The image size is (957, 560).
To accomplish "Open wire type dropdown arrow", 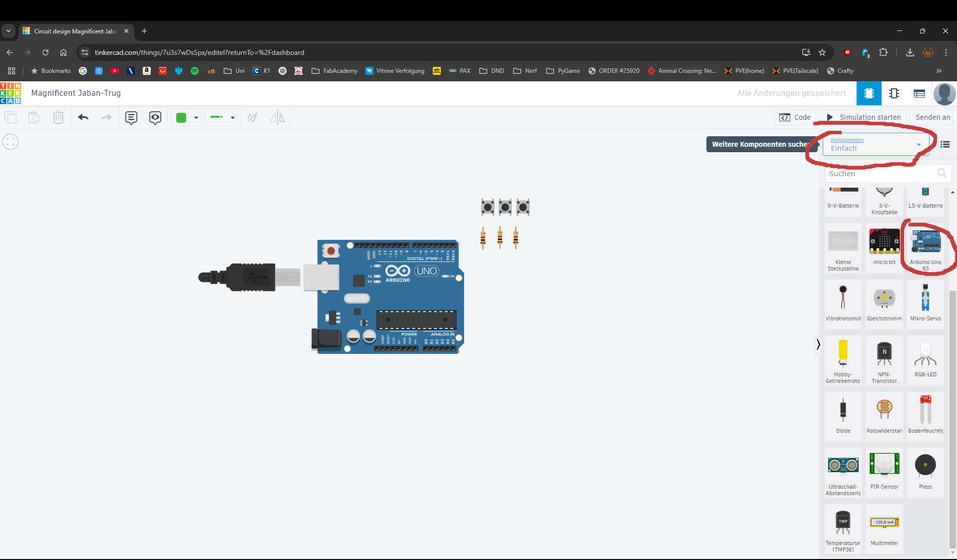I will (233, 118).
